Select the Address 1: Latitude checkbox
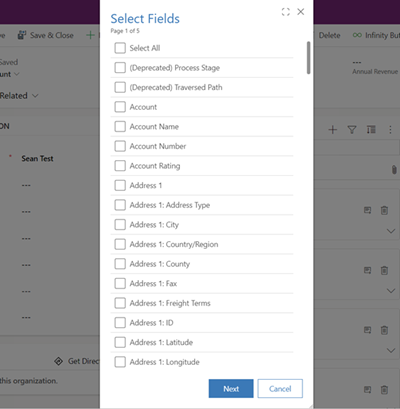This screenshot has width=400, height=409. point(120,342)
